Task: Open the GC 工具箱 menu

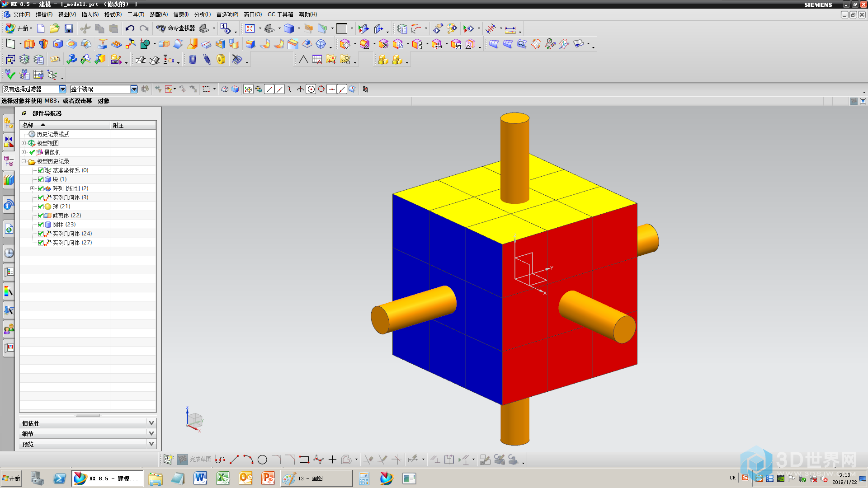Action: click(x=280, y=14)
